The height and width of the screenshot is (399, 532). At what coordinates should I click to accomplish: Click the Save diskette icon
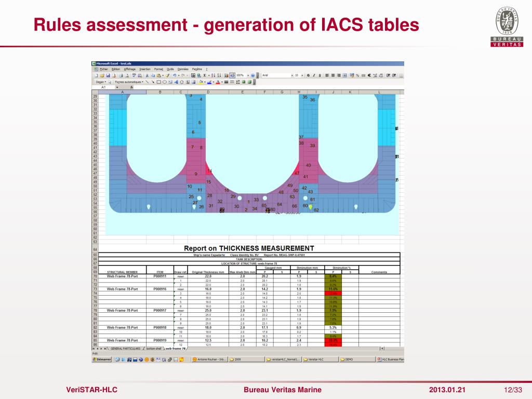(x=108, y=75)
